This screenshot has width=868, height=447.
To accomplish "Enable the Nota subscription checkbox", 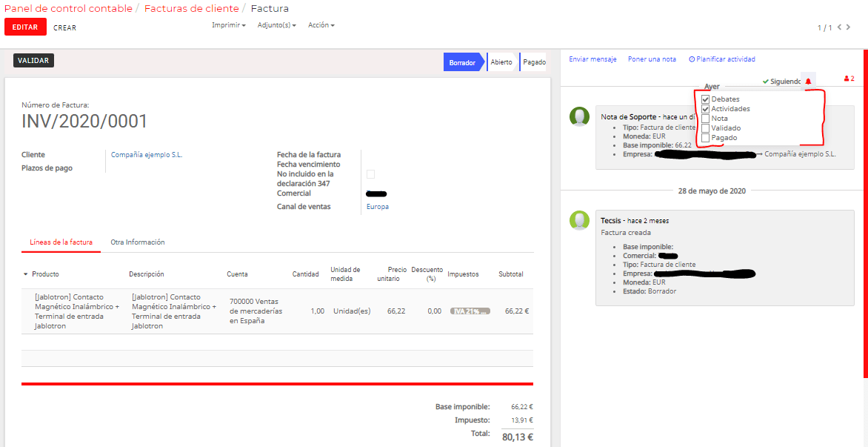I will [x=705, y=119].
